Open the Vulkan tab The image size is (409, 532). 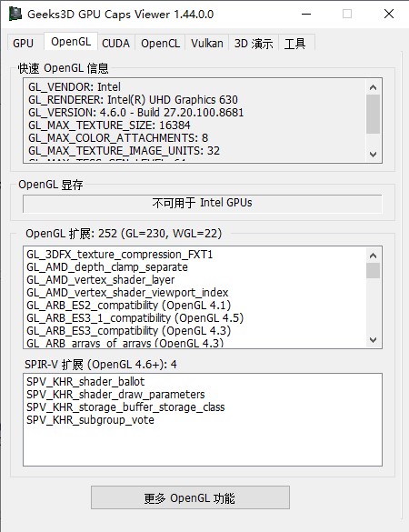(x=207, y=43)
